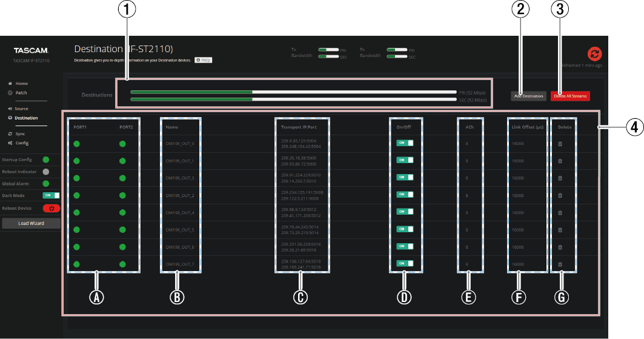644x339 pixels.
Task: Click the trash icon for OM199_OUT_1
Action: [560, 161]
